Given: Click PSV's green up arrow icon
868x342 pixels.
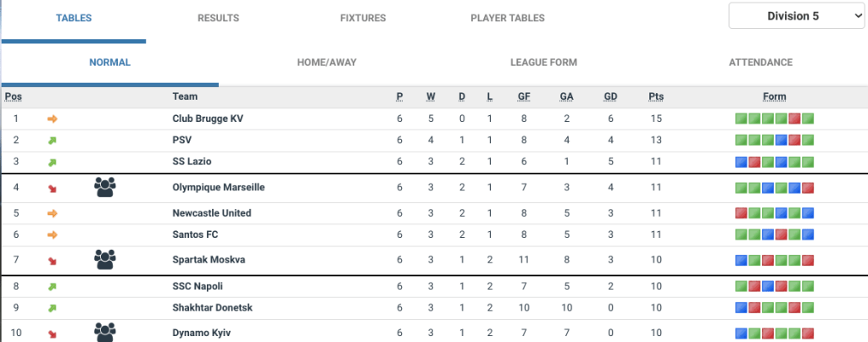Looking at the screenshot, I should click(53, 140).
